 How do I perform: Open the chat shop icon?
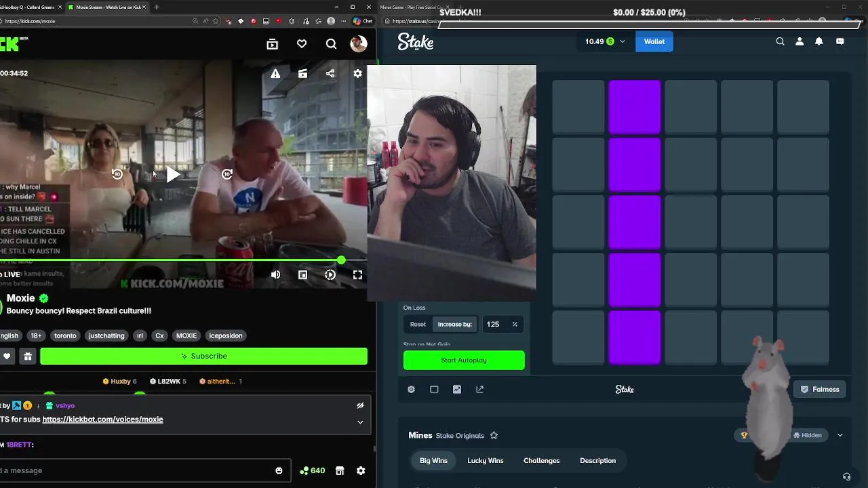(x=340, y=470)
